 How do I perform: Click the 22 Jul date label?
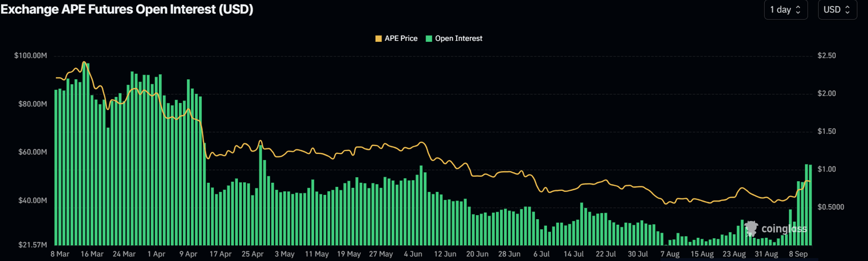click(x=605, y=254)
